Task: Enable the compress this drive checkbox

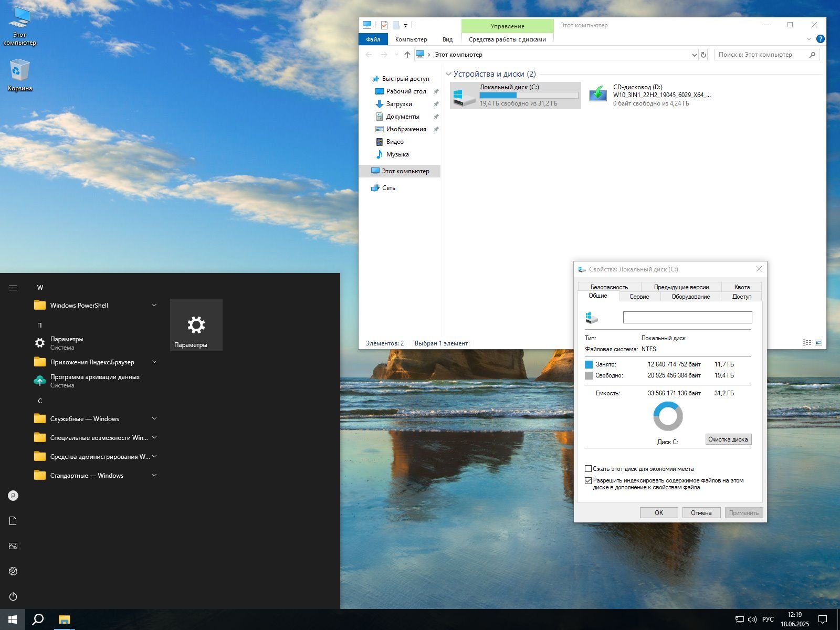Action: point(589,469)
